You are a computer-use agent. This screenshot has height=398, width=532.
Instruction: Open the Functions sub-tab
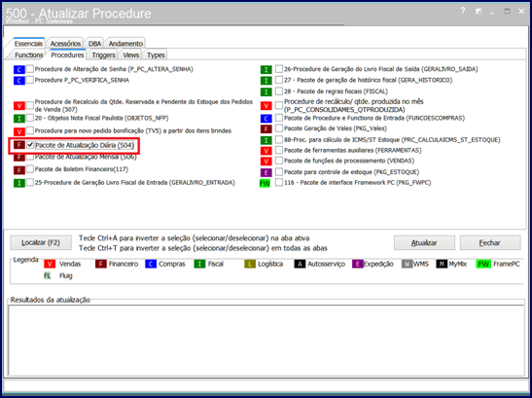(29, 55)
